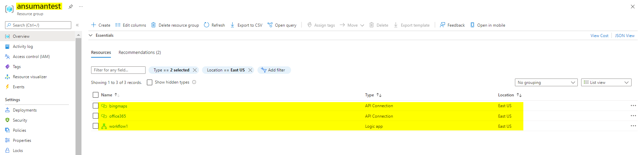Screen dimensions: 644x155
Task: Focus the Filter for any field box
Action: pyautogui.click(x=118, y=70)
